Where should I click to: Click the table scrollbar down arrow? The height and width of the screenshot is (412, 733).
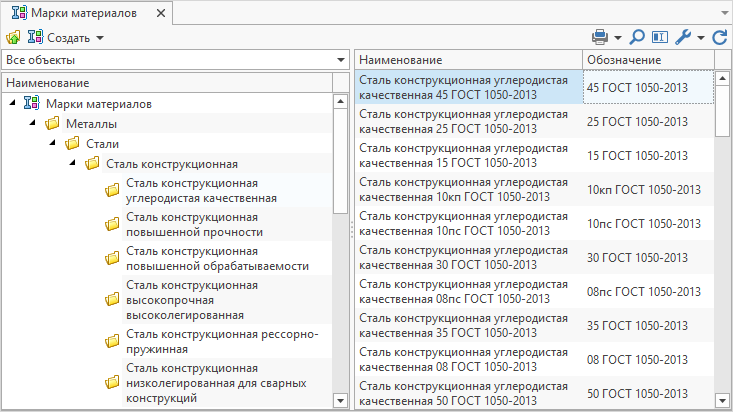point(722,400)
